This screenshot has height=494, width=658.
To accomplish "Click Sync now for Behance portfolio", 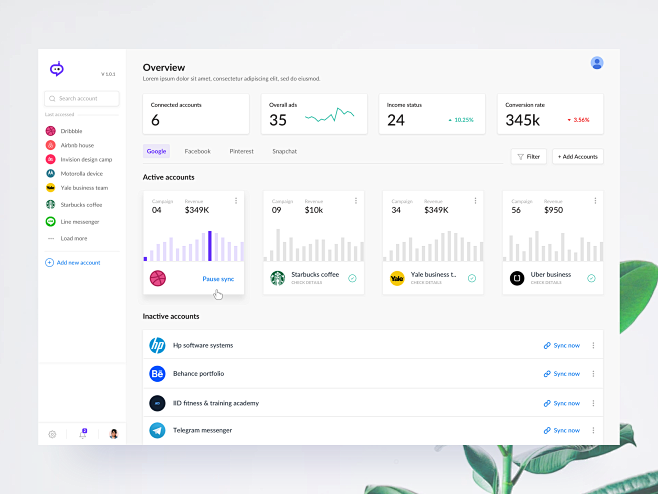I will pyautogui.click(x=562, y=374).
